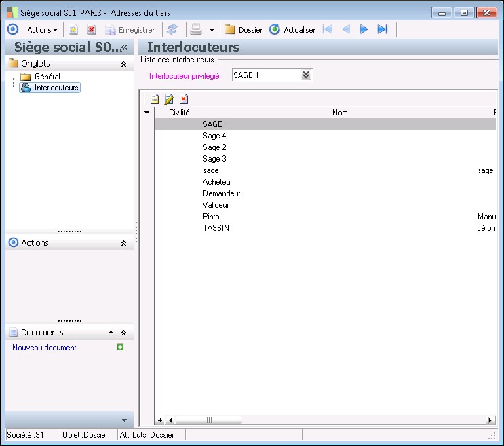
Task: Click the Actualiser button
Action: pos(292,30)
